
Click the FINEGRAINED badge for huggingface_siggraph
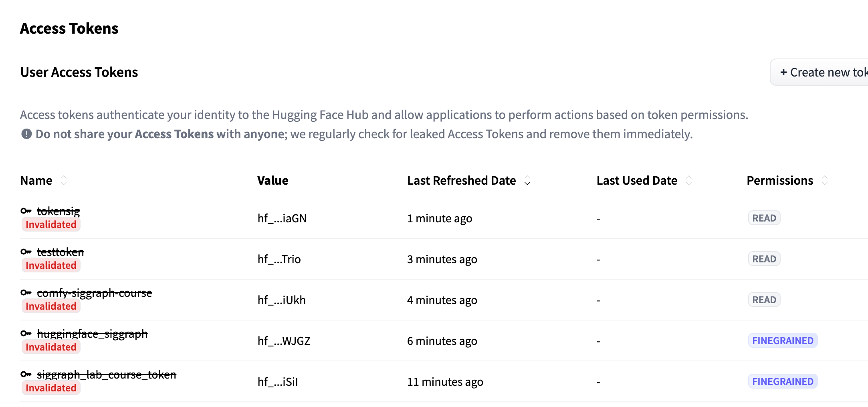click(x=782, y=341)
